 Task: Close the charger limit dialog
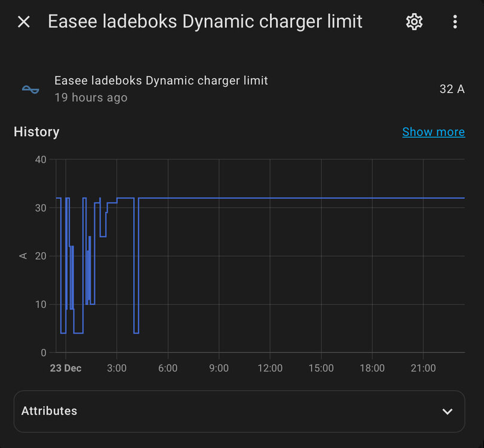[x=23, y=22]
